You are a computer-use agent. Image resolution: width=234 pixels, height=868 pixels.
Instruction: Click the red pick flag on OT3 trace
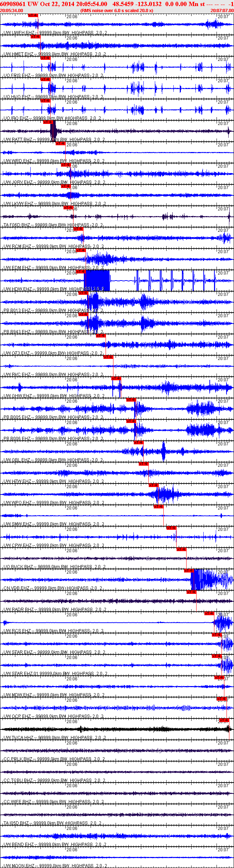(101, 336)
